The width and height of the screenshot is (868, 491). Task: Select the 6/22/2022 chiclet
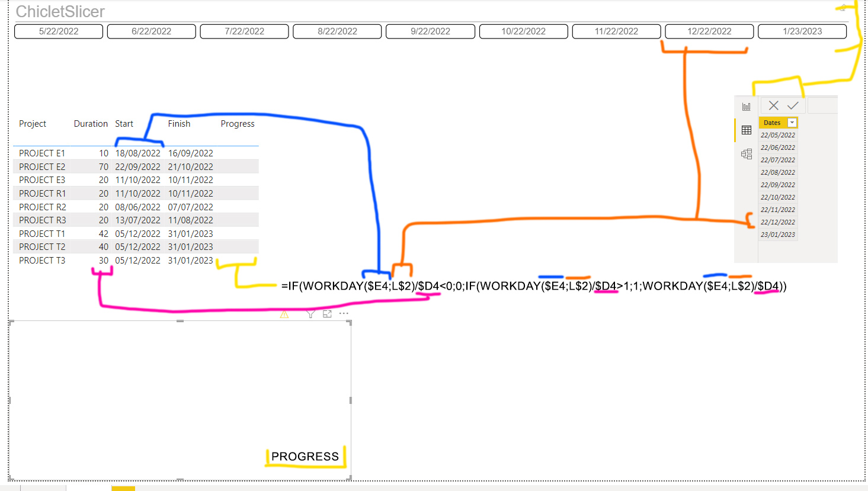152,31
